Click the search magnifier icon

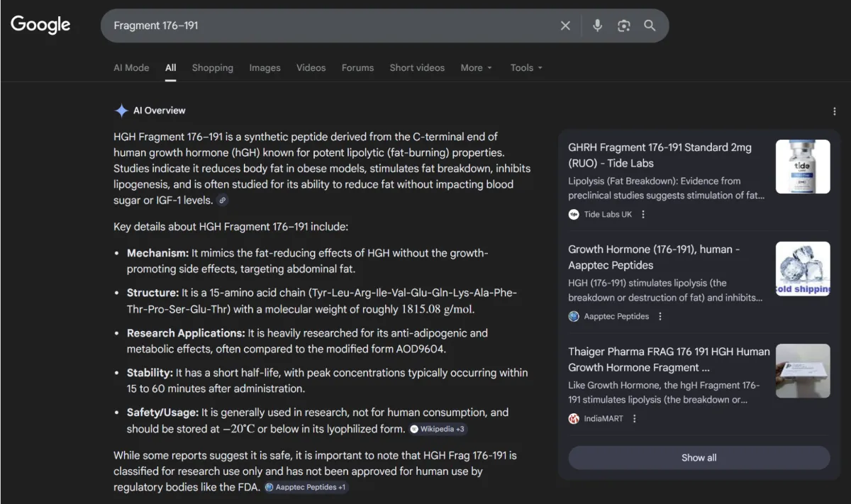(x=650, y=25)
